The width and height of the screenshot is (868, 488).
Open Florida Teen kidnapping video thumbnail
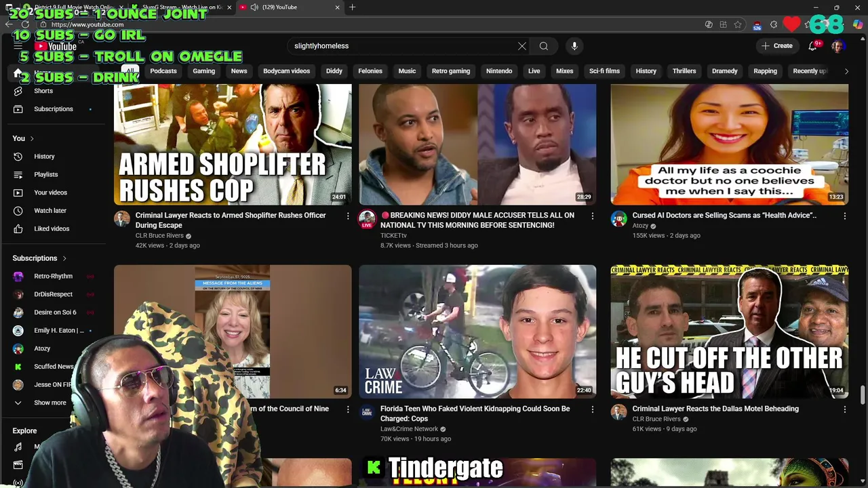(x=477, y=331)
